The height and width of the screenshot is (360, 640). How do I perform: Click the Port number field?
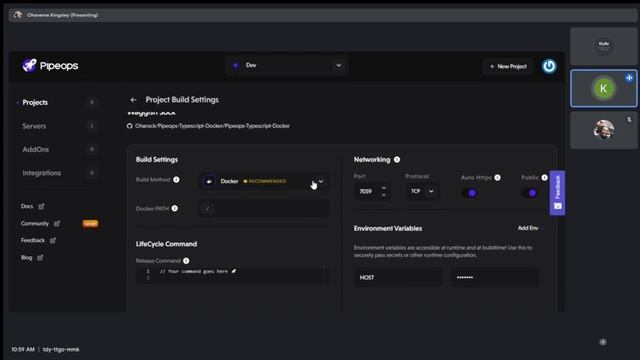point(372,191)
